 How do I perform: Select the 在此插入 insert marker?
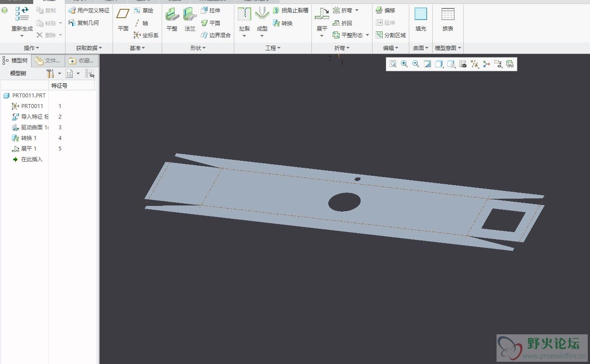coord(27,159)
